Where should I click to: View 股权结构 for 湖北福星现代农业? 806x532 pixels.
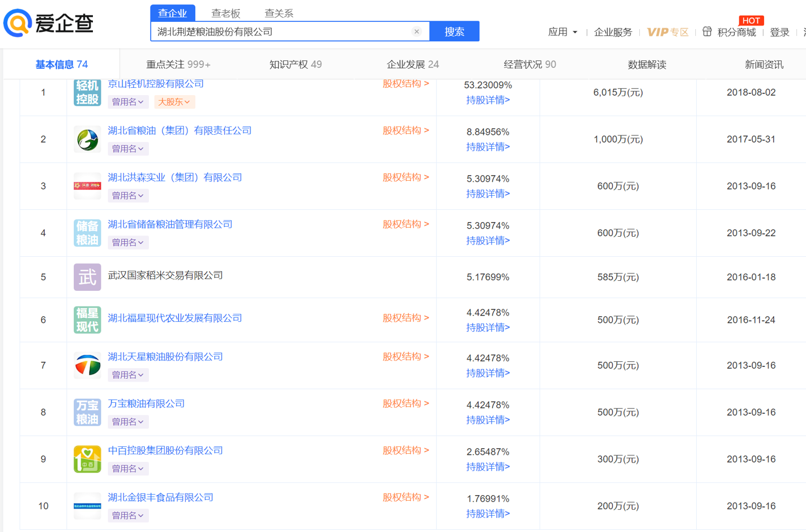pos(406,318)
